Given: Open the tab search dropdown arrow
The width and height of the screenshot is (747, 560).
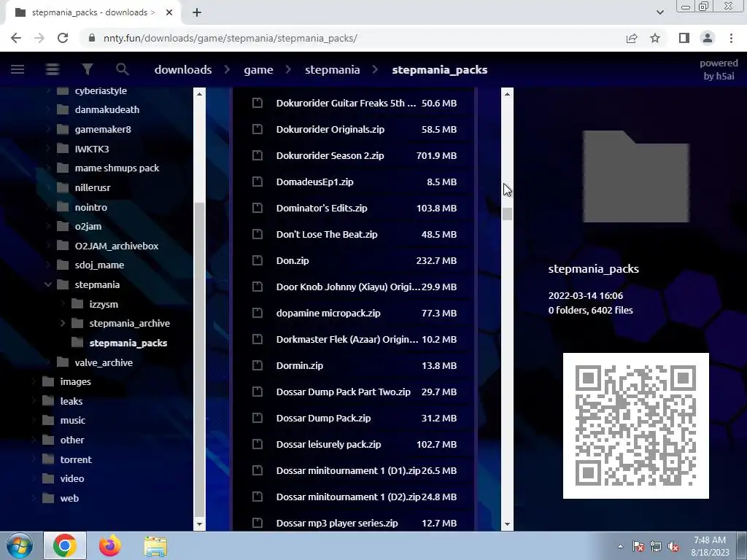Looking at the screenshot, I should click(x=659, y=12).
